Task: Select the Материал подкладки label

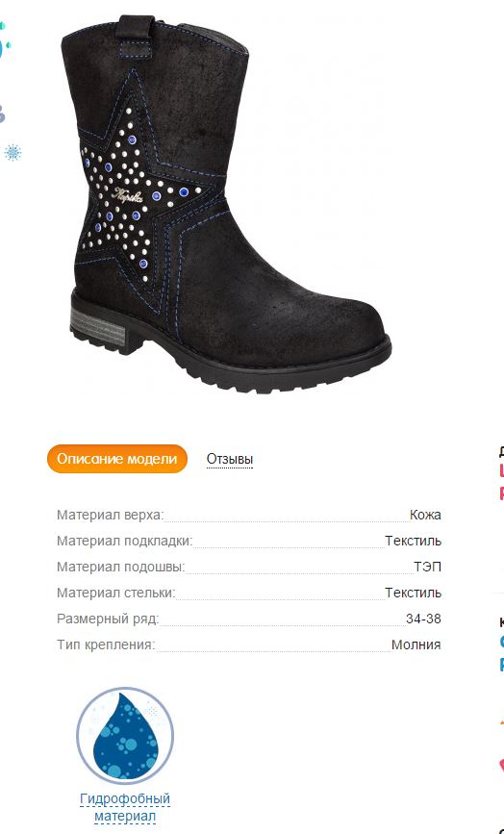Action: coord(124,541)
